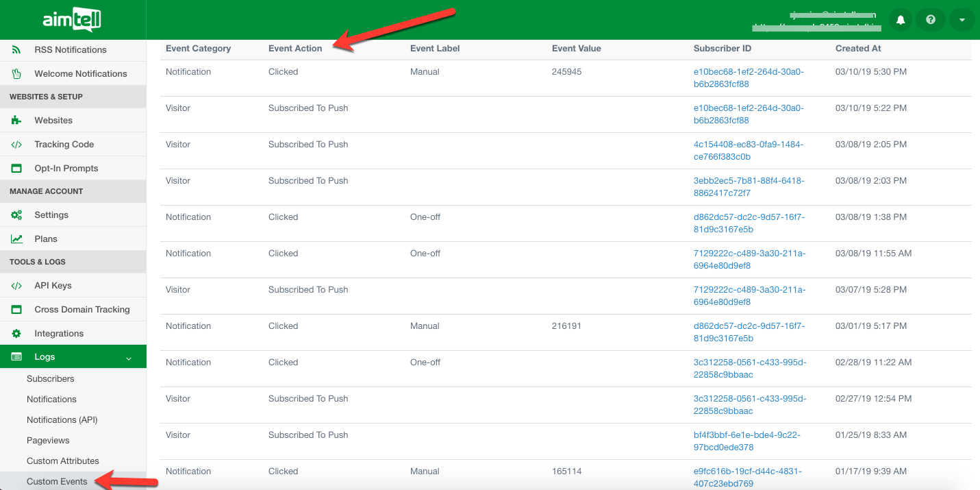Click the Websites puzzle piece icon

[x=16, y=121]
